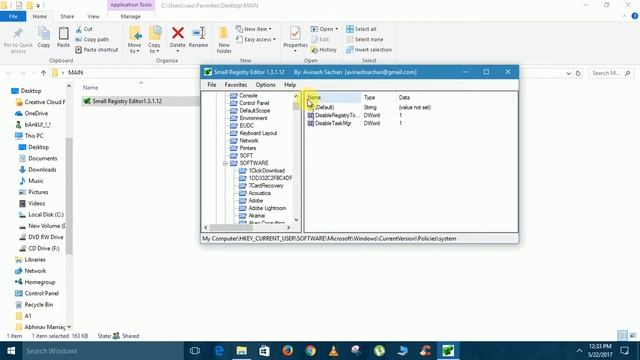This screenshot has width=640, height=360.
Task: Click the History button in ribbon
Action: pyautogui.click(x=324, y=50)
